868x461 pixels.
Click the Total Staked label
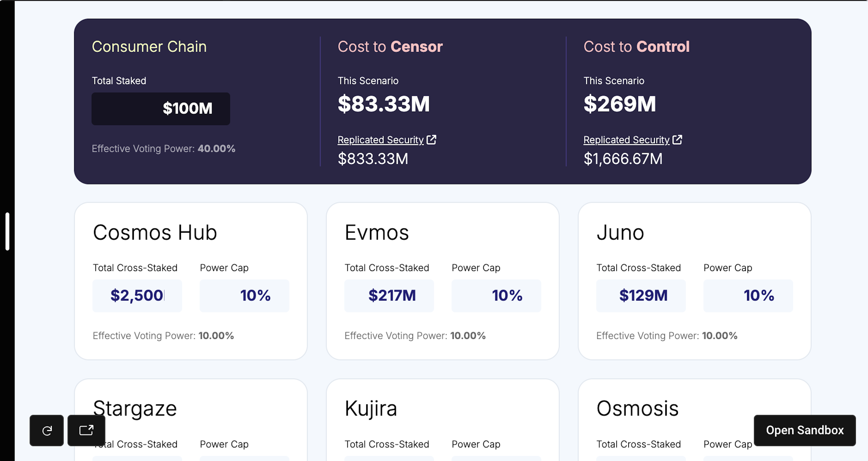click(119, 81)
